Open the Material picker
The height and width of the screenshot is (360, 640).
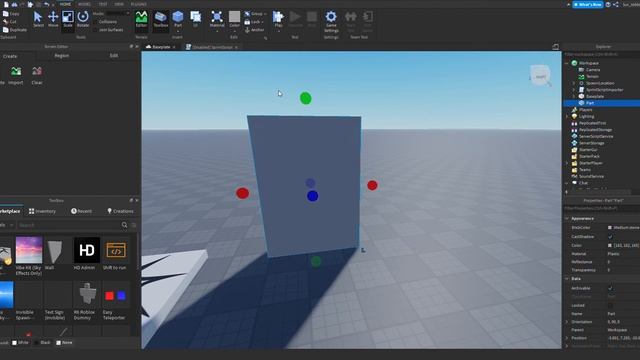[217, 19]
